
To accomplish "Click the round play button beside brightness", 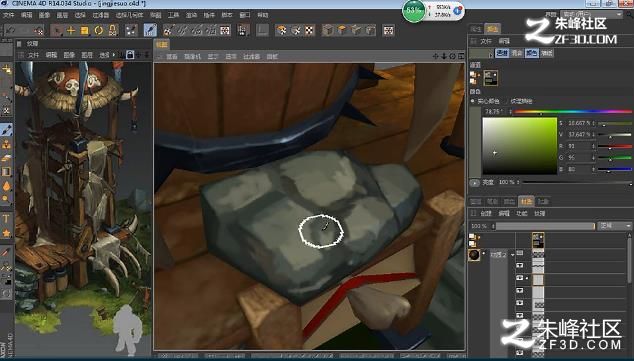I will [474, 183].
